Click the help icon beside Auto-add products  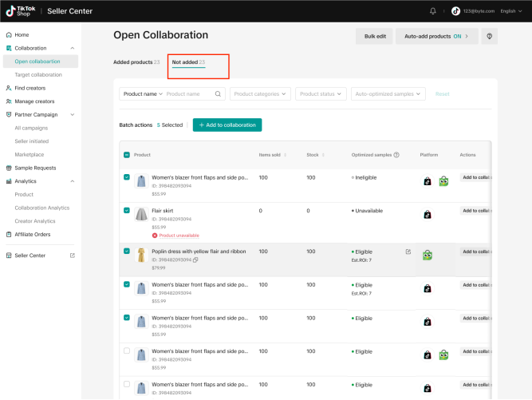tap(487, 36)
